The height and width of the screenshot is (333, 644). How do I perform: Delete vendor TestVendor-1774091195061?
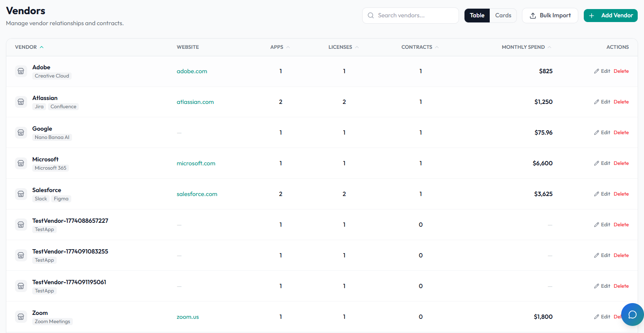(x=621, y=286)
